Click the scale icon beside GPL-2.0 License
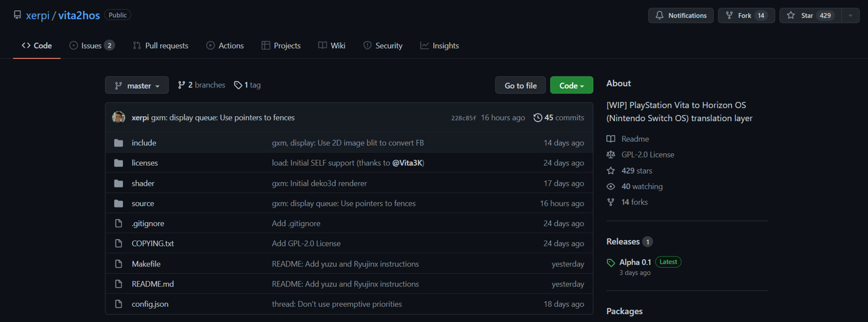868x322 pixels. pyautogui.click(x=611, y=154)
